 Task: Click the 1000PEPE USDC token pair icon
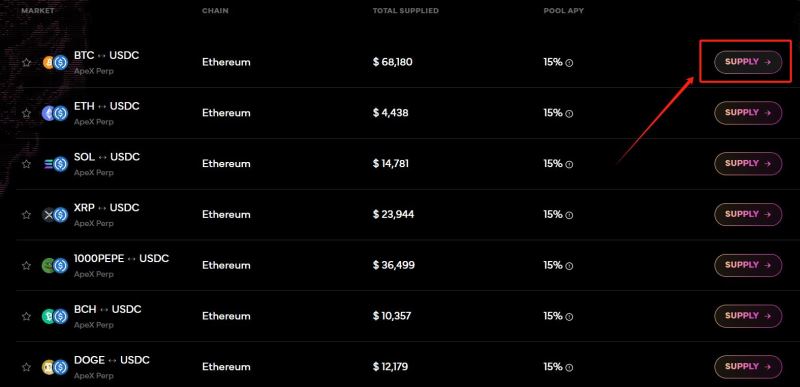pyautogui.click(x=55, y=266)
